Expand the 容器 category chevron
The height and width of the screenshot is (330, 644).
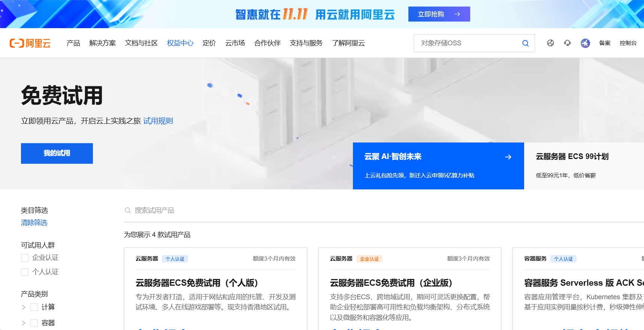(24, 323)
